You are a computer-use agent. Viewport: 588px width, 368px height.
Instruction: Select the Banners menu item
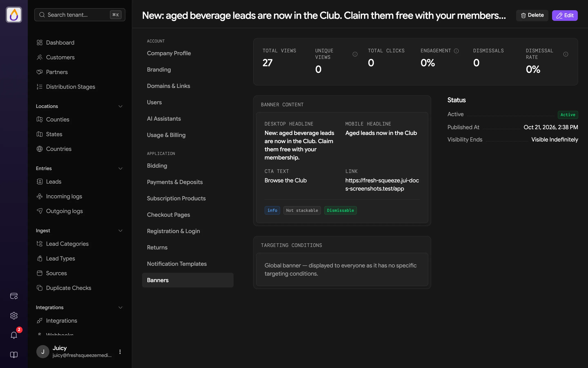[188, 280]
